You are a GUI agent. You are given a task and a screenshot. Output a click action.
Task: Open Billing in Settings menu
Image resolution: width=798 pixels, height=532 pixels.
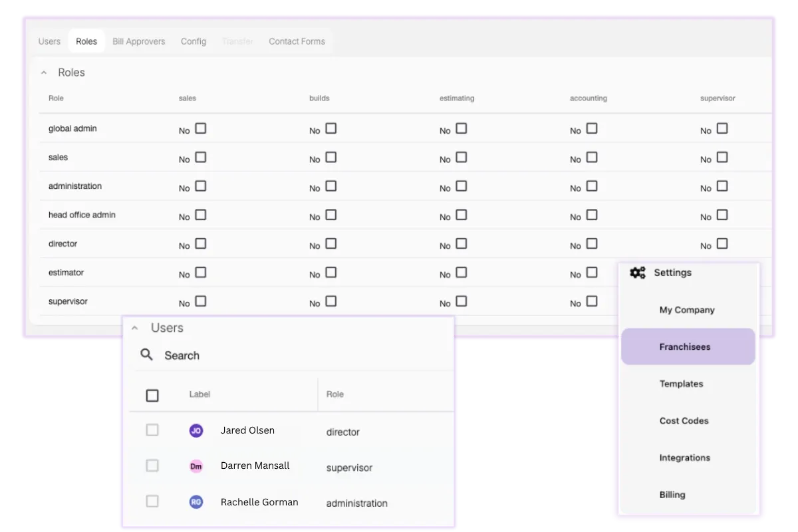672,495
